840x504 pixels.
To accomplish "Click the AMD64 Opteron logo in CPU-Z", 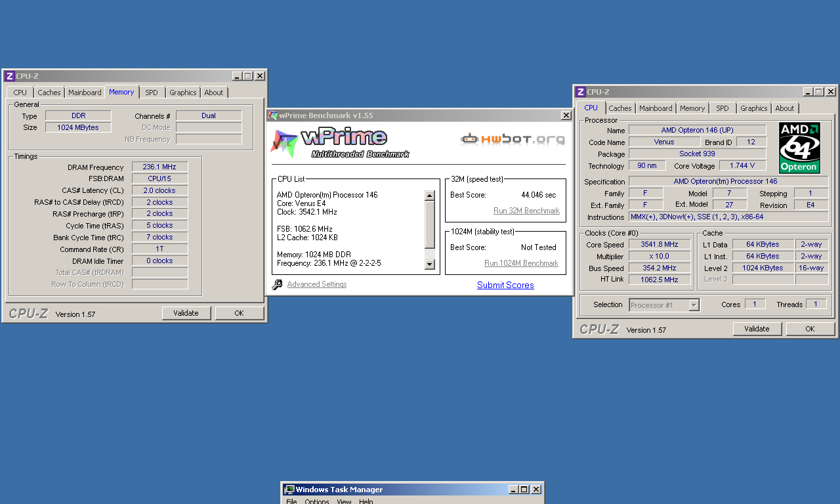I will coord(799,148).
